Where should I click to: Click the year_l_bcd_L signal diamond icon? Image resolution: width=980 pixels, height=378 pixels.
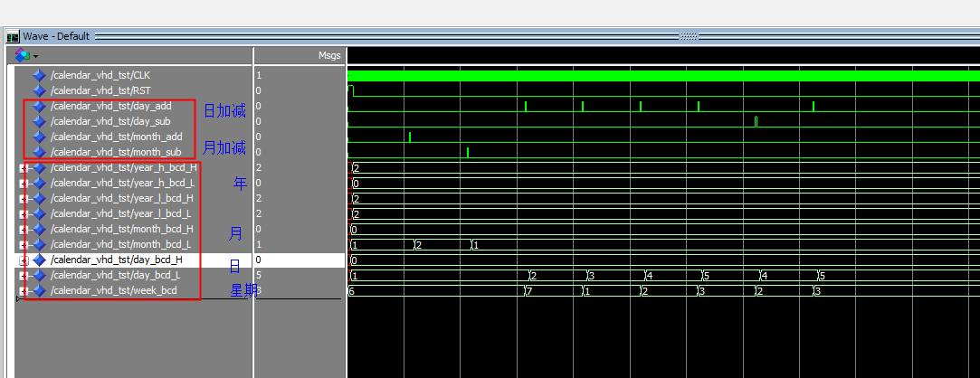click(x=40, y=213)
